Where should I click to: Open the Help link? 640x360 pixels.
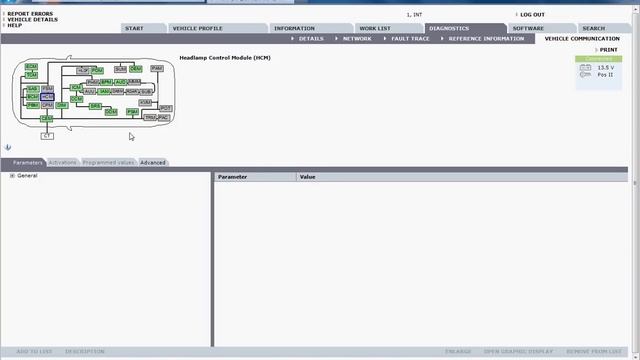(x=15, y=25)
